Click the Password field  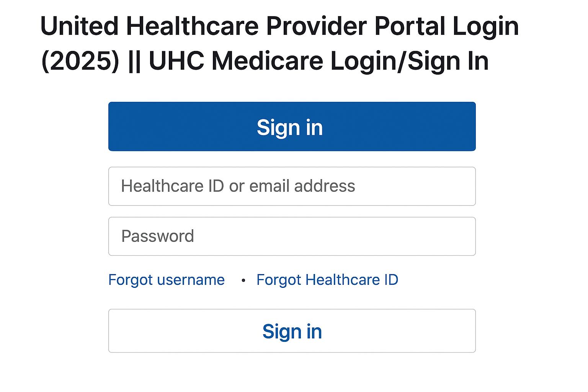click(x=292, y=236)
